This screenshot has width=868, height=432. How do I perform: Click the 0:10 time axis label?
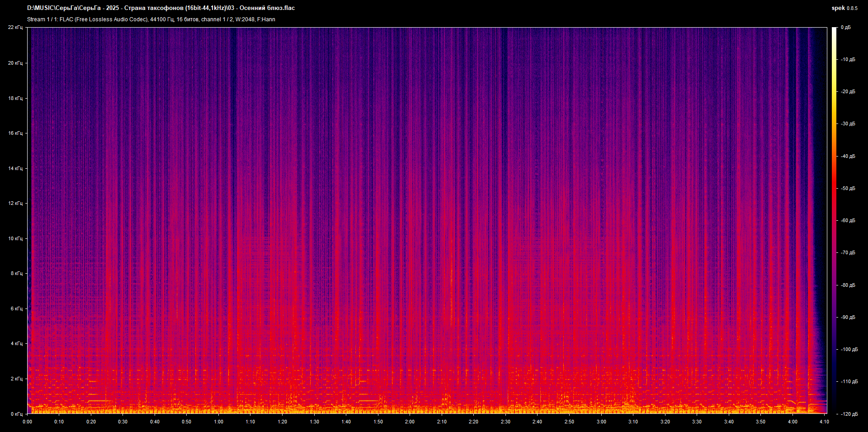(x=59, y=422)
